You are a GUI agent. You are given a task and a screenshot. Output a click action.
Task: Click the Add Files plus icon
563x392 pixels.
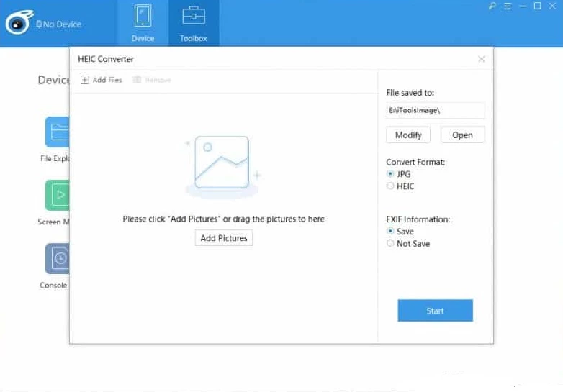[85, 80]
